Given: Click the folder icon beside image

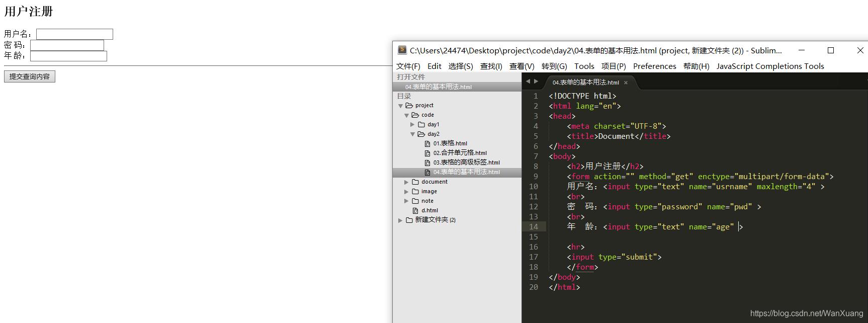Looking at the screenshot, I should point(415,192).
